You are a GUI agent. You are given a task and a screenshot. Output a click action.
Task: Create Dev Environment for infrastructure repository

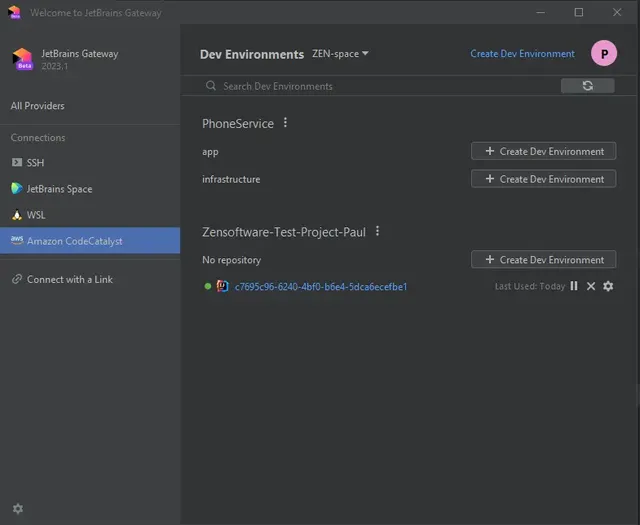click(543, 179)
